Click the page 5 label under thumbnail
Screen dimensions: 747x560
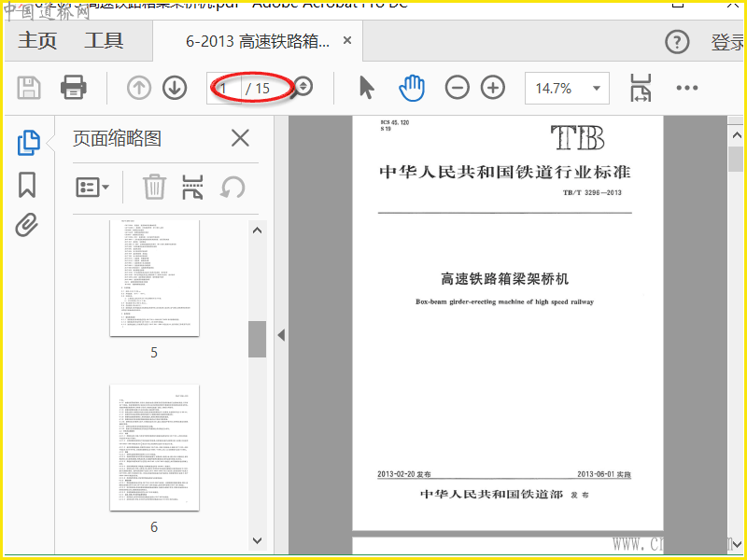coord(154,353)
